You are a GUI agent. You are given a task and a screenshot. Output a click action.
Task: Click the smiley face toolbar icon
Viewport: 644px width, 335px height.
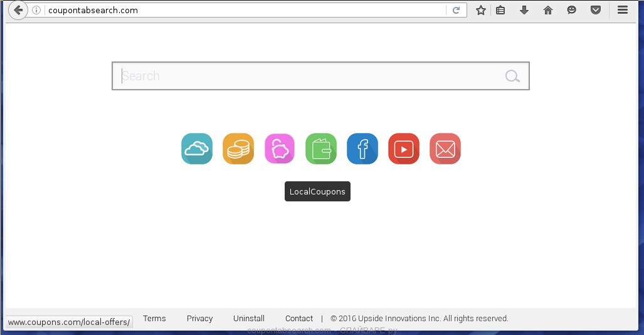click(572, 10)
